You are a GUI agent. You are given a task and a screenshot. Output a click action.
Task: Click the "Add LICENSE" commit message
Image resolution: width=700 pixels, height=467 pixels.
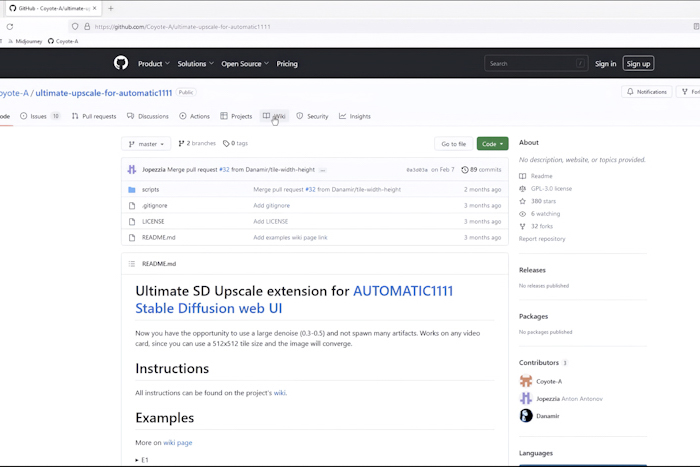coord(271,221)
